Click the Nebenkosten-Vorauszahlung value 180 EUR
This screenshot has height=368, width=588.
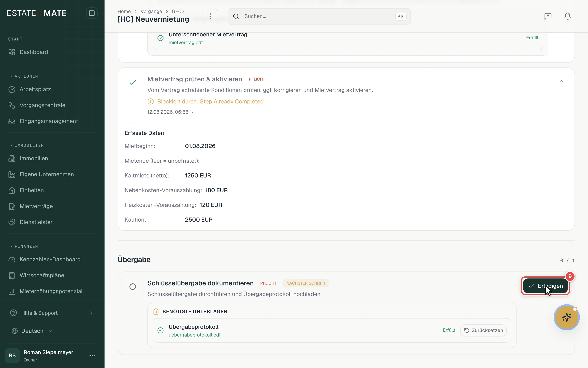tap(216, 190)
